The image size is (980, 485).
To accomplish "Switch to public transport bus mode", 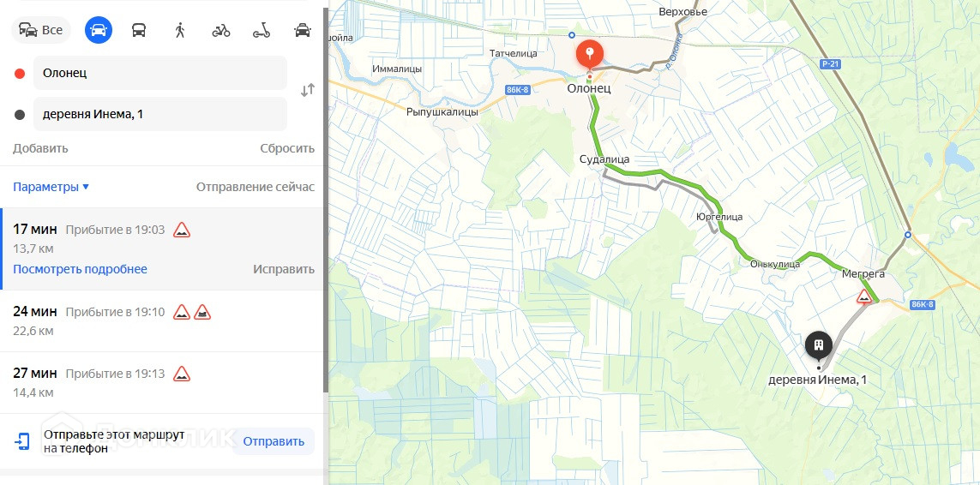I will tap(139, 30).
